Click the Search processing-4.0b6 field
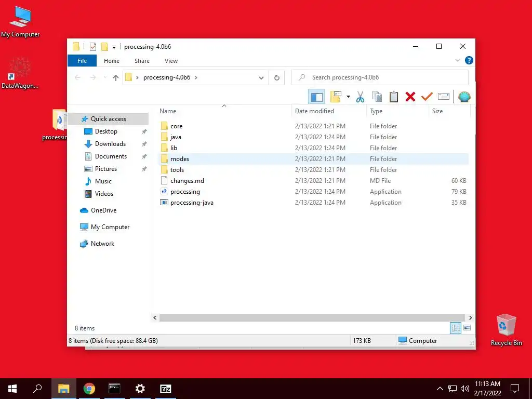Screen dimensions: 532x399 (x=380, y=77)
